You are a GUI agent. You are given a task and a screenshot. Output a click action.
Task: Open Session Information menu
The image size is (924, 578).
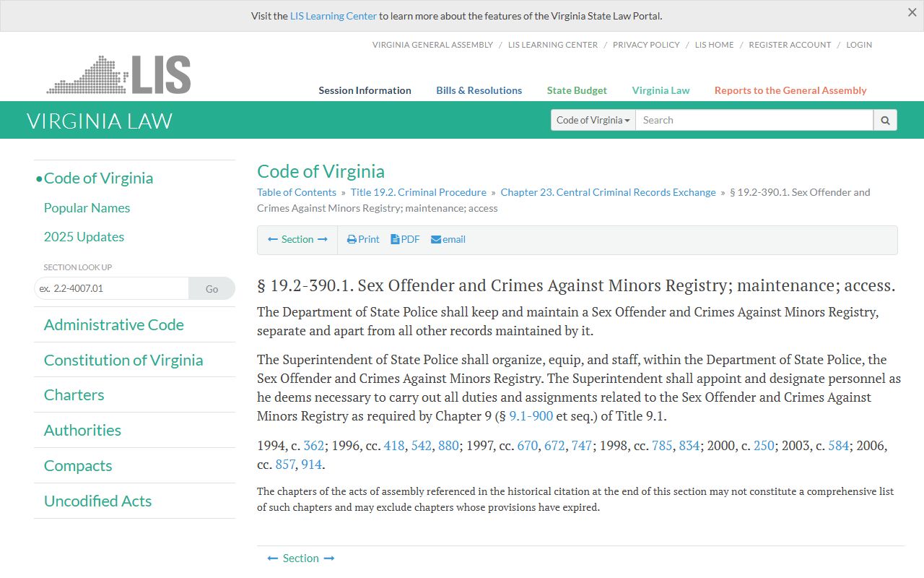tap(365, 90)
